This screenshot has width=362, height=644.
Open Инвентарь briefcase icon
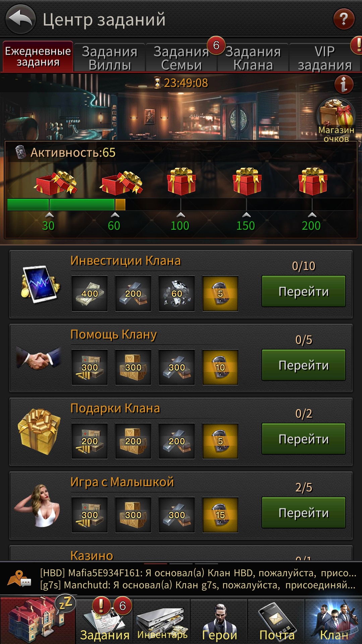162,622
